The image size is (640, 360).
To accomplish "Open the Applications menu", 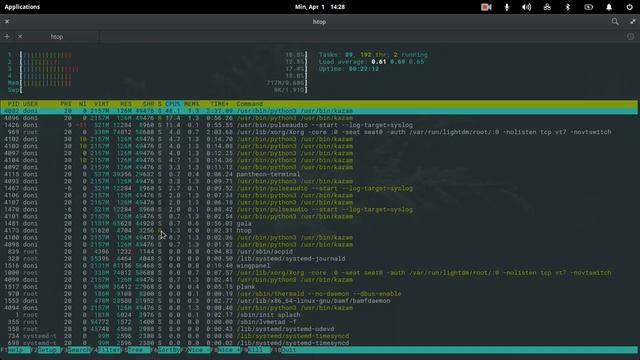I will click(22, 7).
